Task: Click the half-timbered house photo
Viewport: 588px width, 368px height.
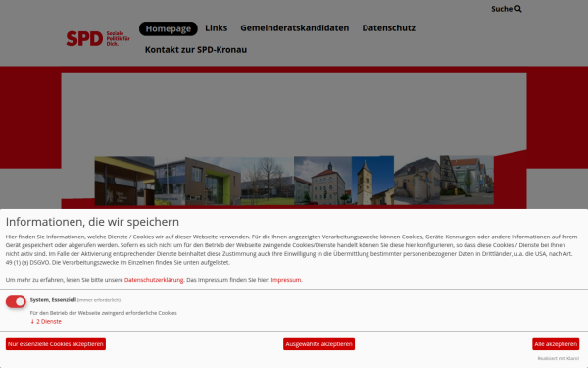Action: (466, 181)
